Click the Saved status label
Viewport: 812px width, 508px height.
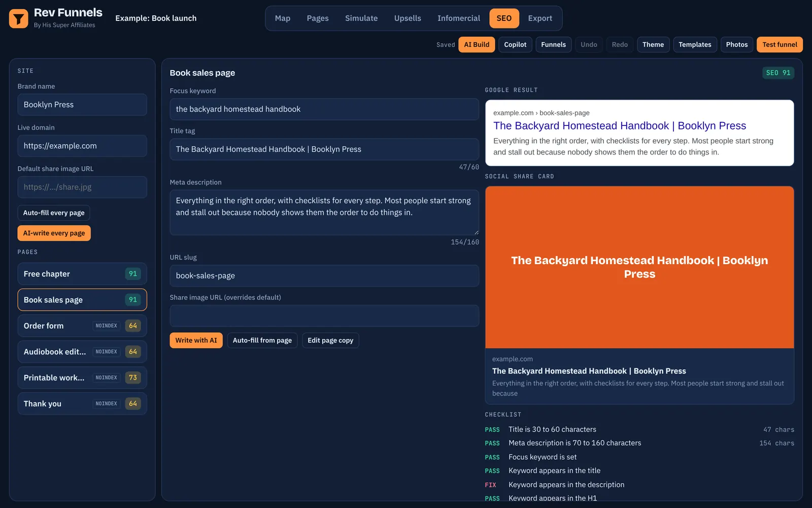[446, 45]
